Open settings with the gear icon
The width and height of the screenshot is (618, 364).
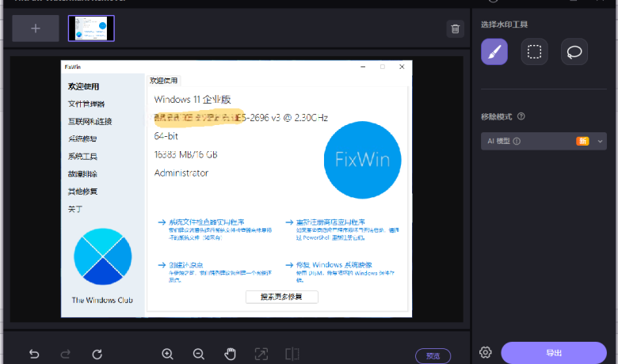click(x=486, y=352)
